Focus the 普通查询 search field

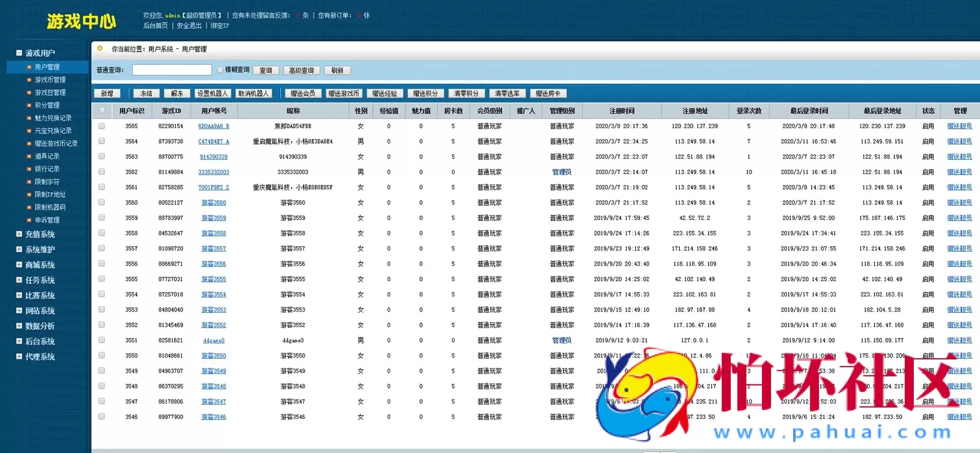tap(172, 70)
